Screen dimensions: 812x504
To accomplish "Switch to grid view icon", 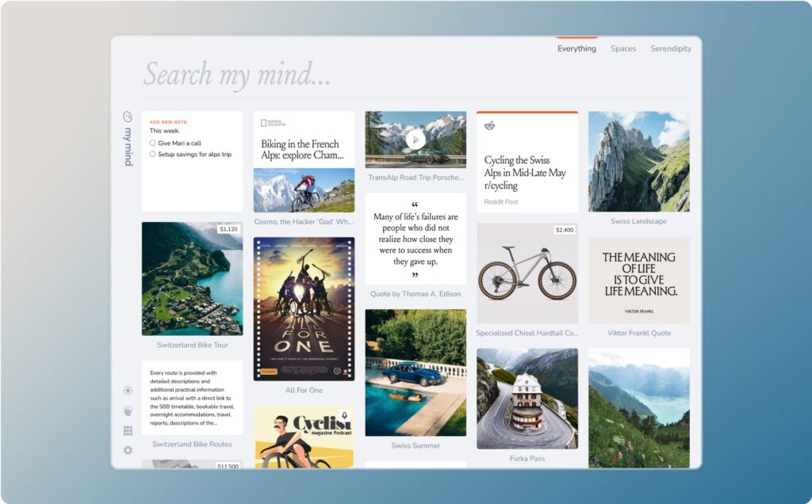I will (x=128, y=430).
